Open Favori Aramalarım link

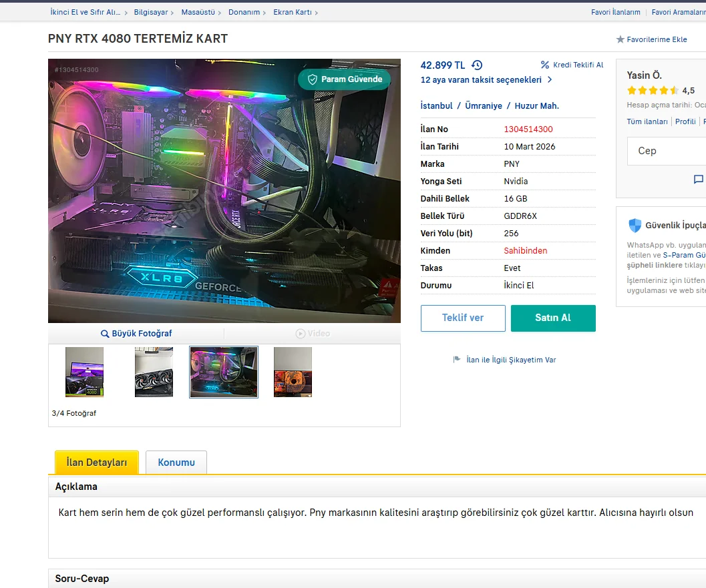tap(679, 12)
